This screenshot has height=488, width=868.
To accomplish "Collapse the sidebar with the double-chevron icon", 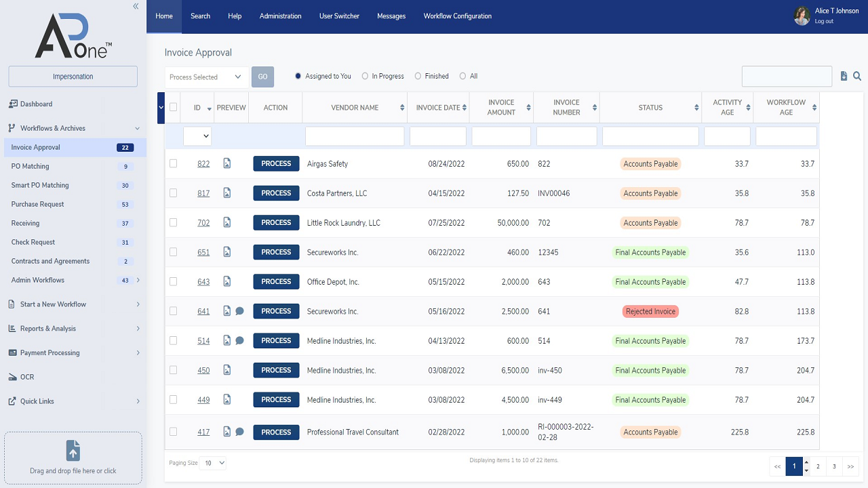I will click(136, 6).
